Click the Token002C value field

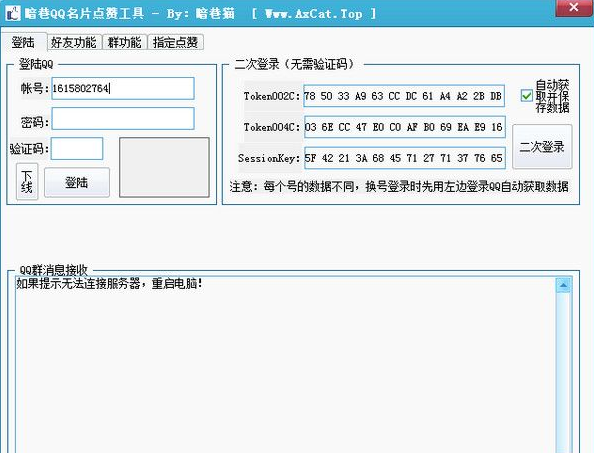click(404, 96)
